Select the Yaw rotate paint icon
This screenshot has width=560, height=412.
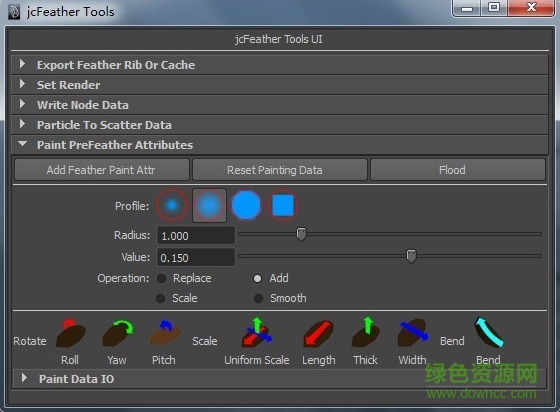coord(118,333)
